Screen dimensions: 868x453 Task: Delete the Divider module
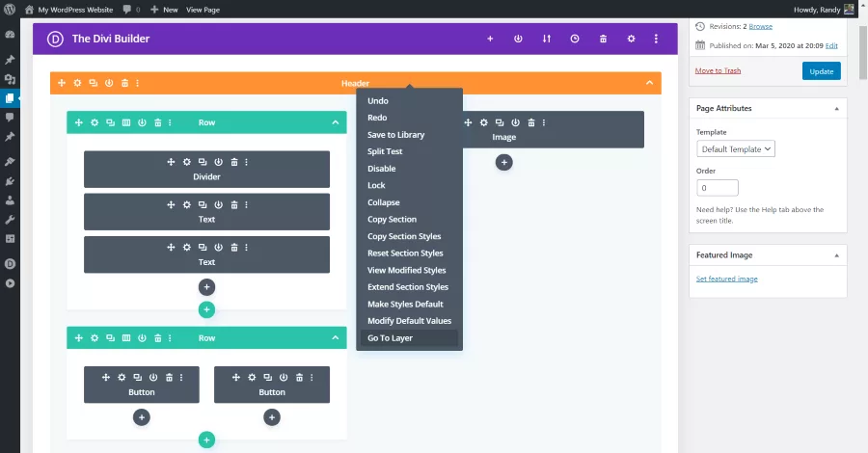(x=234, y=162)
